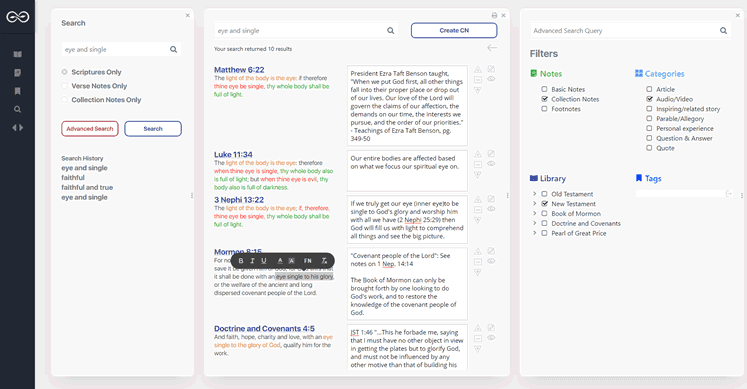Expand the Old Testament library tree
Viewport: 747px width, 389px height.
[x=535, y=194]
